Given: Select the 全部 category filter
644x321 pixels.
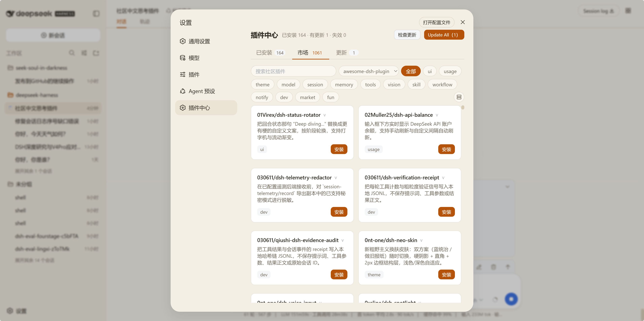Looking at the screenshot, I should (411, 71).
